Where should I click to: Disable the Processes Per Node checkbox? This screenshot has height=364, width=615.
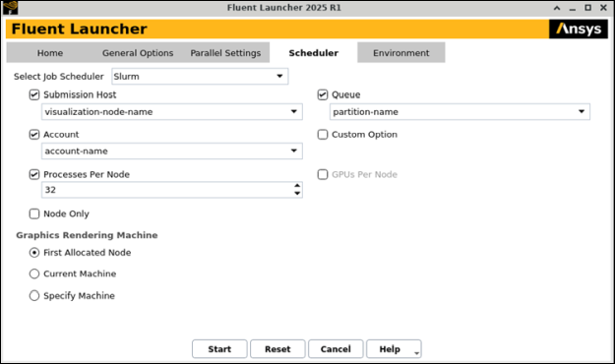(34, 174)
